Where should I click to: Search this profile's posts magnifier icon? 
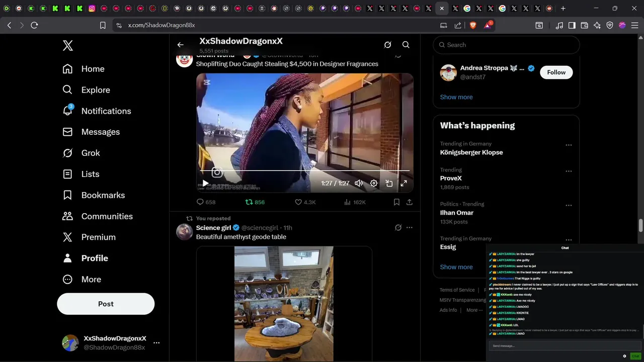[406, 45]
